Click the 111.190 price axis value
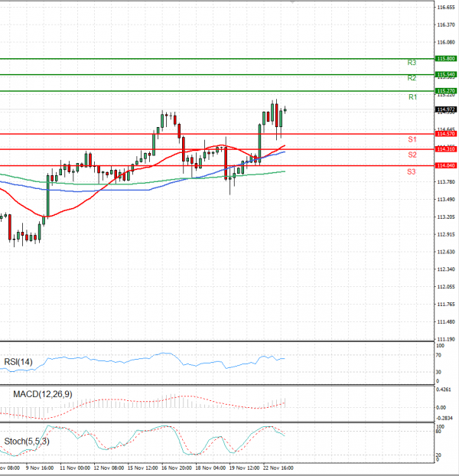Screen dimensions: 459x476 point(446,339)
